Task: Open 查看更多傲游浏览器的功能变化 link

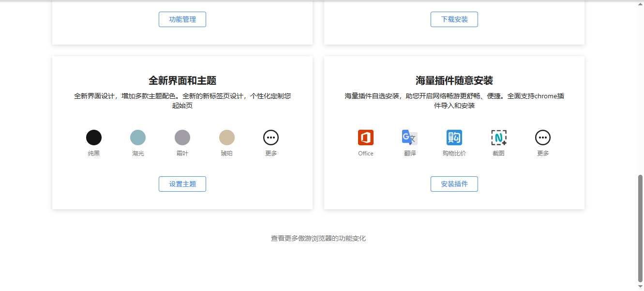Action: [x=318, y=238]
